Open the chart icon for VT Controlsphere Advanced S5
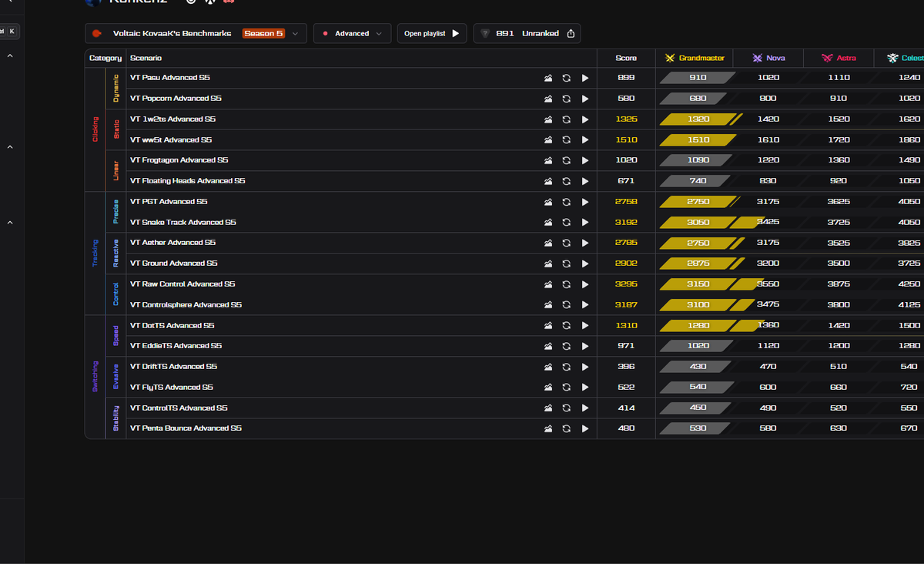 click(x=548, y=305)
